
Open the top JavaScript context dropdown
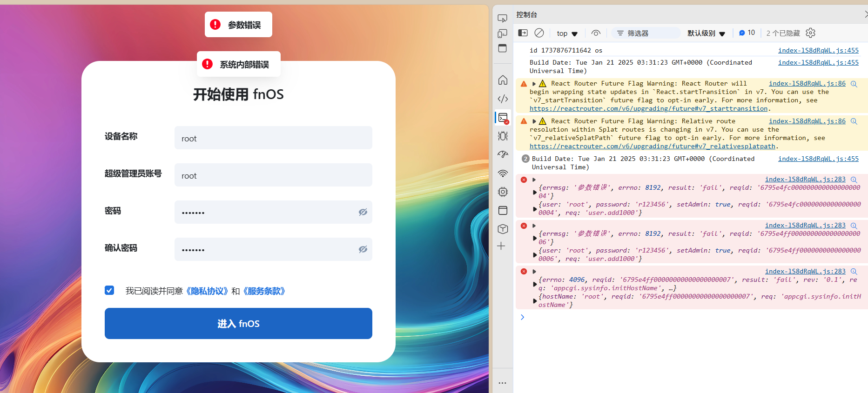[567, 33]
